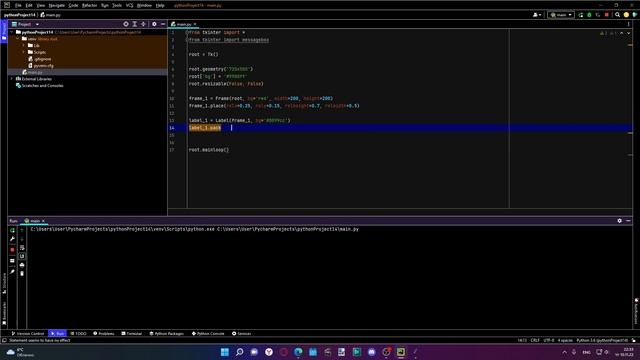The image size is (640, 360).
Task: Open Run panel settings gear
Action: 620,221
